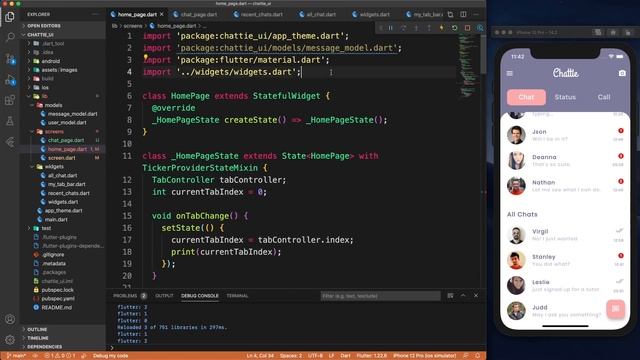The height and width of the screenshot is (360, 640).
Task: Select the Status tab in Chattie app
Action: (565, 97)
